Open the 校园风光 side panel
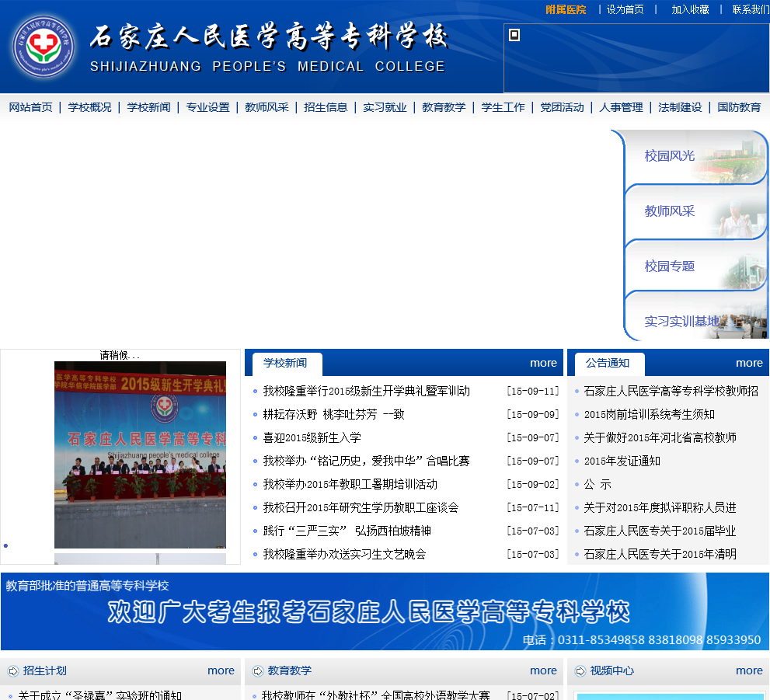Viewport: 770px width, 700px height. click(x=696, y=157)
